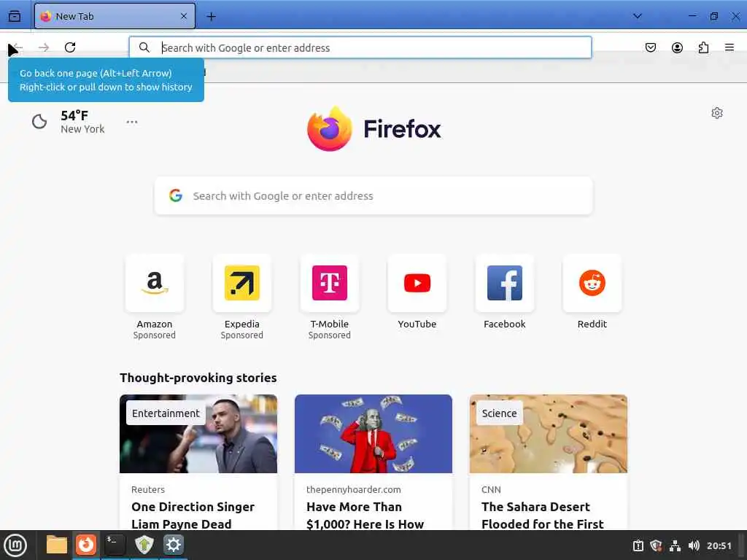747x560 pixels.
Task: Click the Amazon label text
Action: point(155,324)
